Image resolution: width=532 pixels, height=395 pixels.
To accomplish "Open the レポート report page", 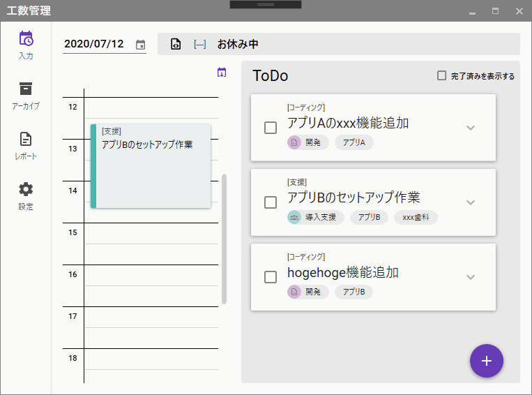I will point(26,146).
